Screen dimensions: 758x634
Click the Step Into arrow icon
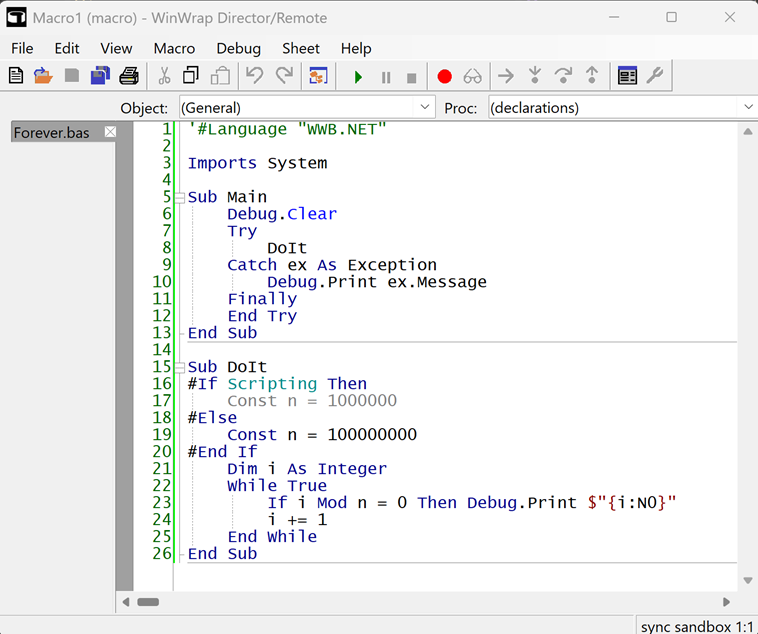pos(506,76)
